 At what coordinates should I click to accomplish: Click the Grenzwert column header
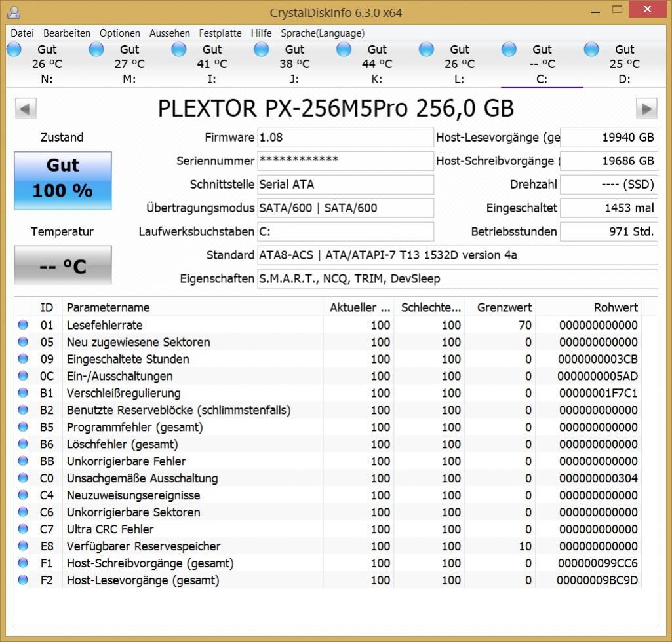[x=500, y=307]
